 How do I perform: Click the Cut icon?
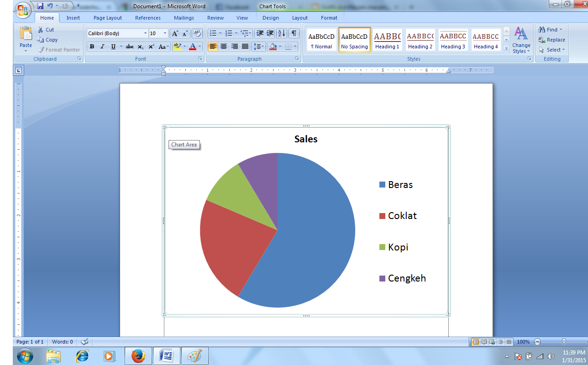(41, 30)
